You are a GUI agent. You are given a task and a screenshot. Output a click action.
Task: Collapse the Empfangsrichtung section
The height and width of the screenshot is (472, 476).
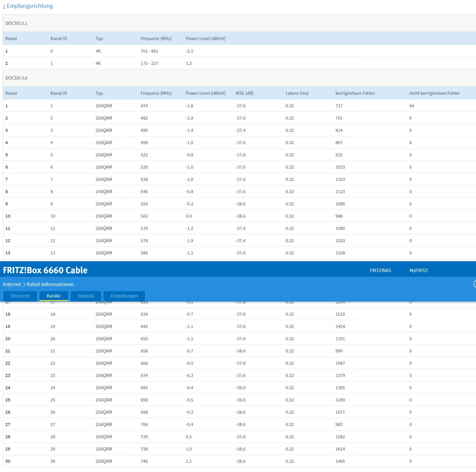click(30, 6)
